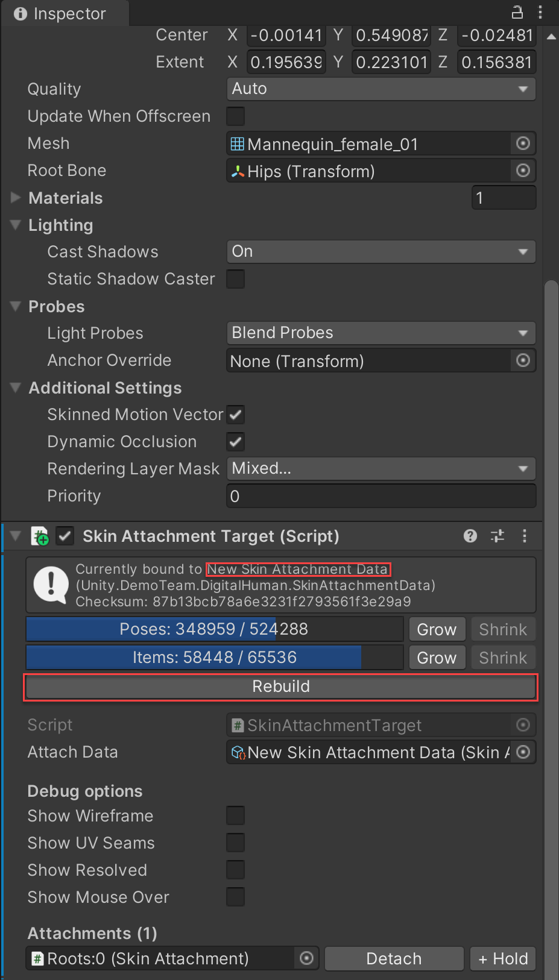
Task: Click the Rebuild button
Action: 280,687
